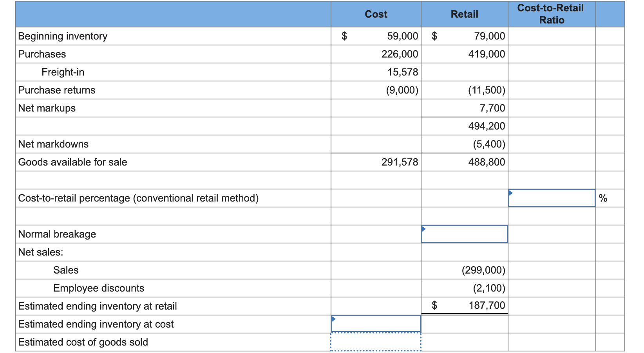Select the 'Cost' column header
This screenshot has width=644, height=353.
pyautogui.click(x=376, y=14)
